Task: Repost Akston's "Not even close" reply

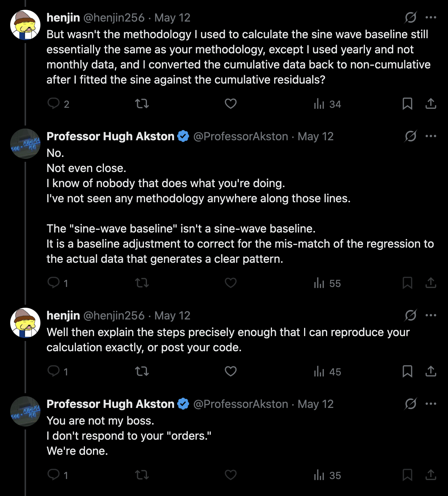Action: tap(142, 283)
